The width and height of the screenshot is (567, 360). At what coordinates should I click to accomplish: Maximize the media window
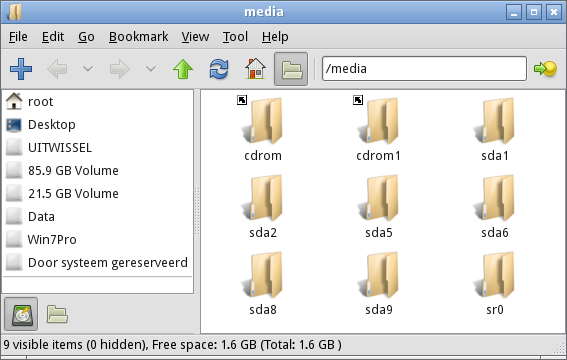[x=534, y=12]
